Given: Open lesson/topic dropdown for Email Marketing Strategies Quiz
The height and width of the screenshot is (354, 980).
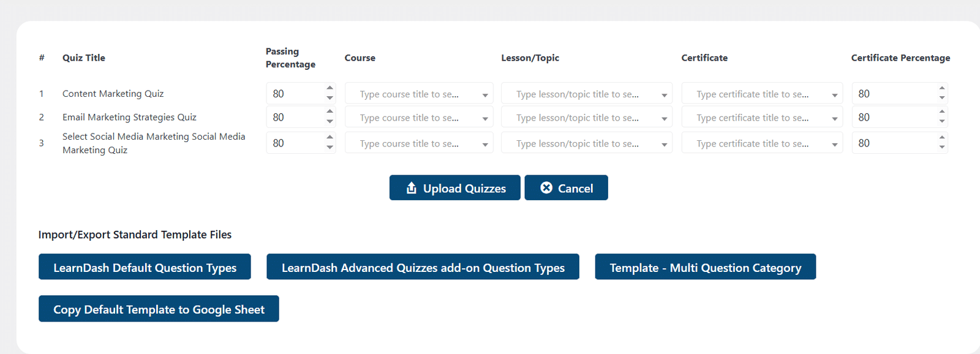Looking at the screenshot, I should [x=587, y=117].
